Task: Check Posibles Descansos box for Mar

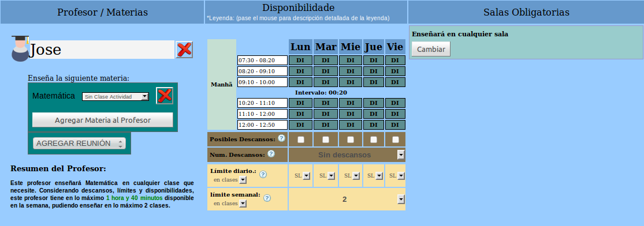Action: coord(326,140)
